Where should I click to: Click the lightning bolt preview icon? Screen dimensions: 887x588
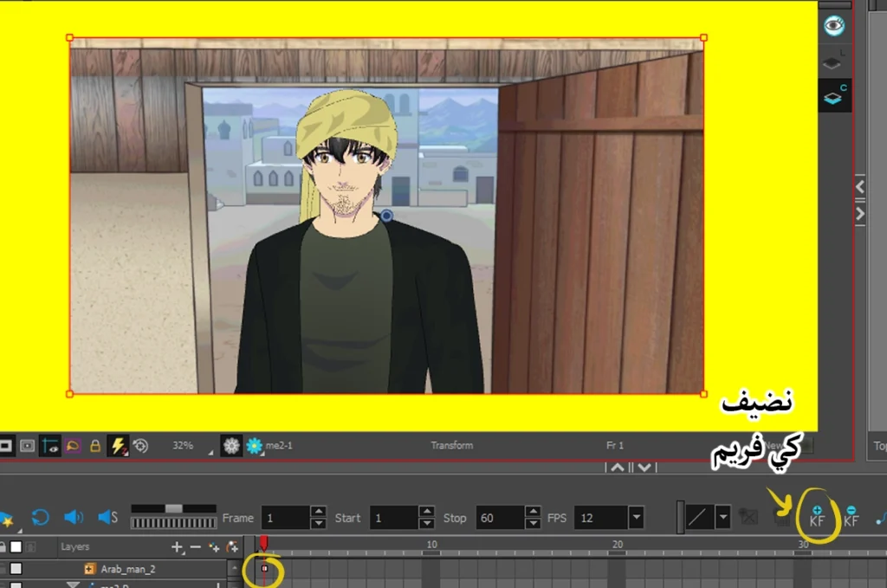point(118,446)
